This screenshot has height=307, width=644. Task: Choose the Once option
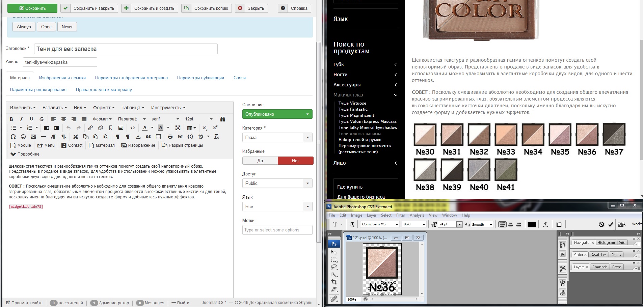pyautogui.click(x=47, y=27)
